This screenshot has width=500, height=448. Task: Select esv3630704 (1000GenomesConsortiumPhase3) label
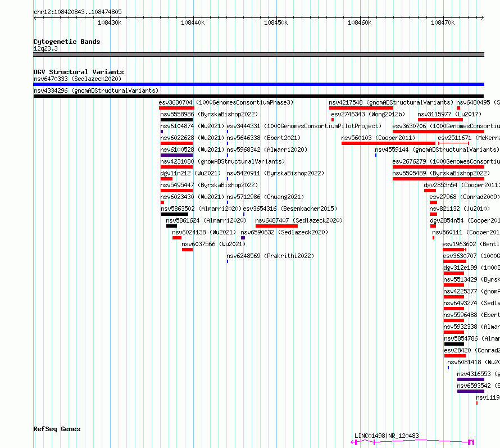[226, 102]
